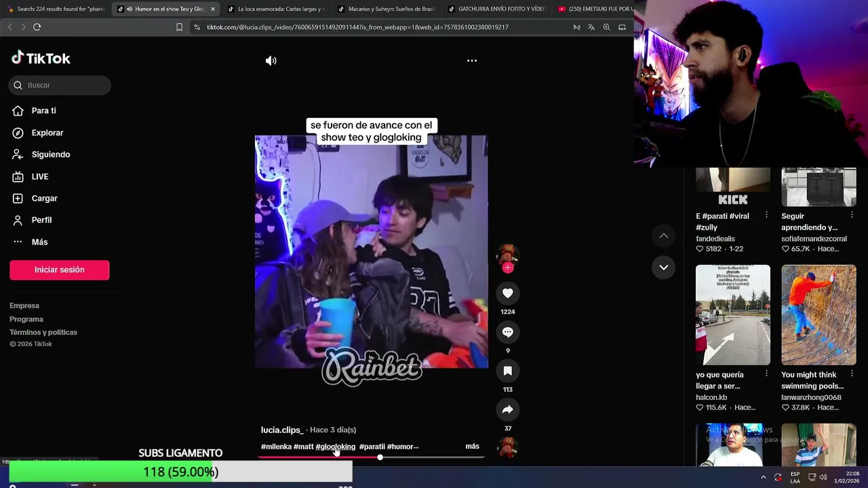The width and height of the screenshot is (868, 488).
Task: Go to next video with down chevron
Action: coord(664,268)
